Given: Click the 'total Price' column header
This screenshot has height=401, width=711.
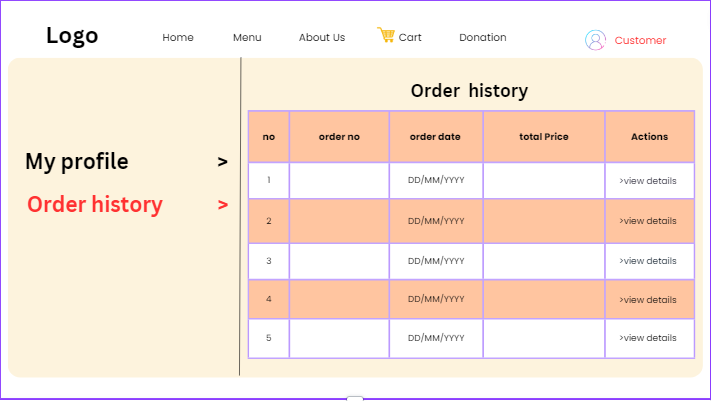Looking at the screenshot, I should (x=544, y=137).
